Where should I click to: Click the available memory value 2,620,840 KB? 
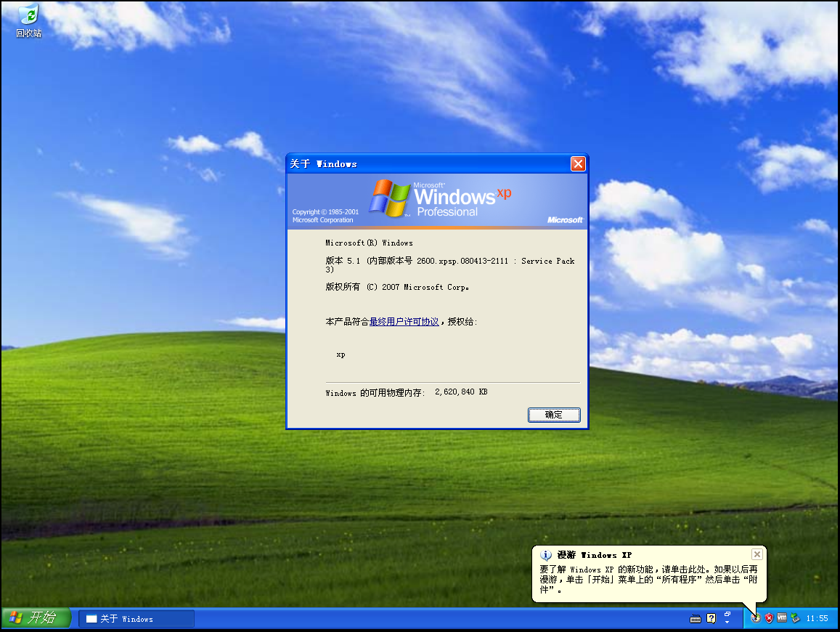tap(461, 392)
